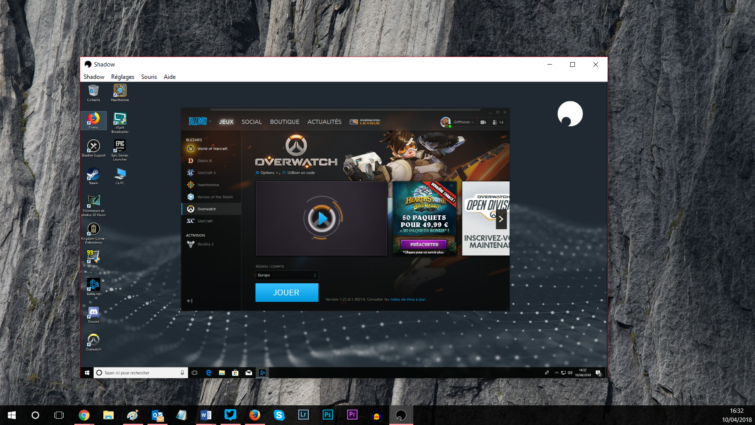Screen dimensions: 755x425
Task: Open the Kingdom Come desktop shortcut
Action: click(x=93, y=233)
